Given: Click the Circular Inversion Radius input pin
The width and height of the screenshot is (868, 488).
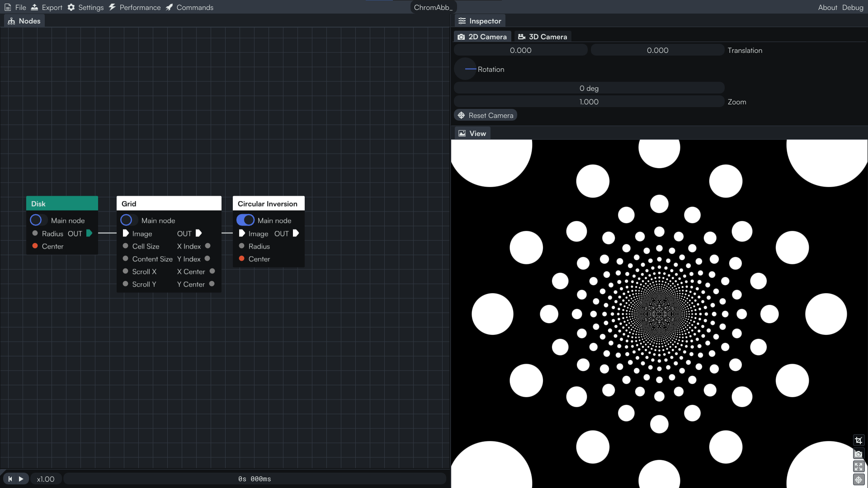Looking at the screenshot, I should [x=241, y=246].
